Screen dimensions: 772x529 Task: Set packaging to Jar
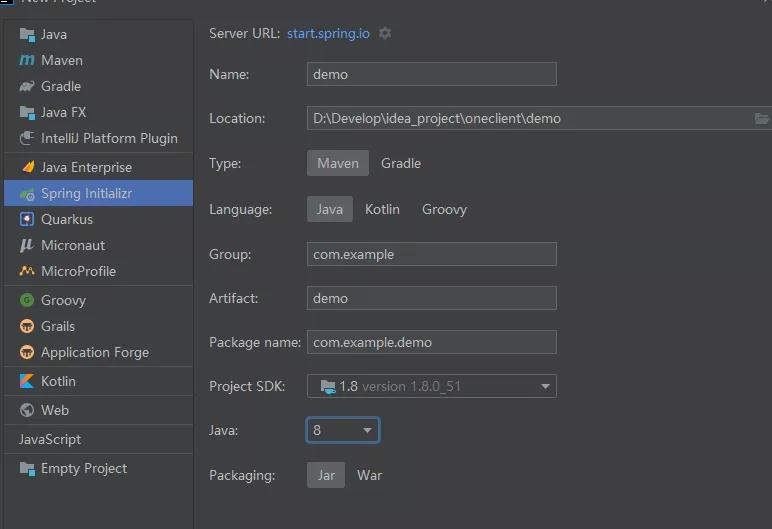[x=326, y=475]
